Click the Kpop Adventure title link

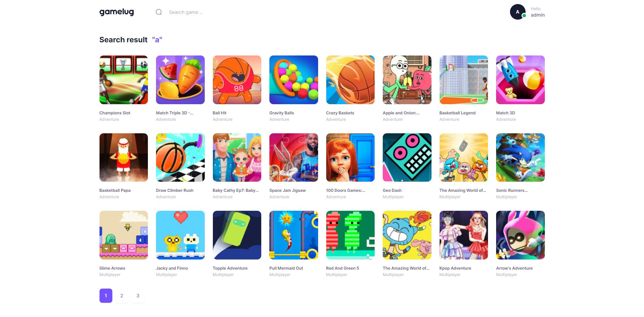(x=455, y=268)
